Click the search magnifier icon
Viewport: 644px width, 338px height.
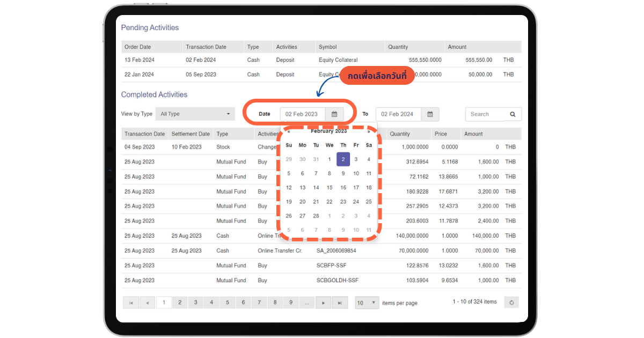pyautogui.click(x=513, y=114)
